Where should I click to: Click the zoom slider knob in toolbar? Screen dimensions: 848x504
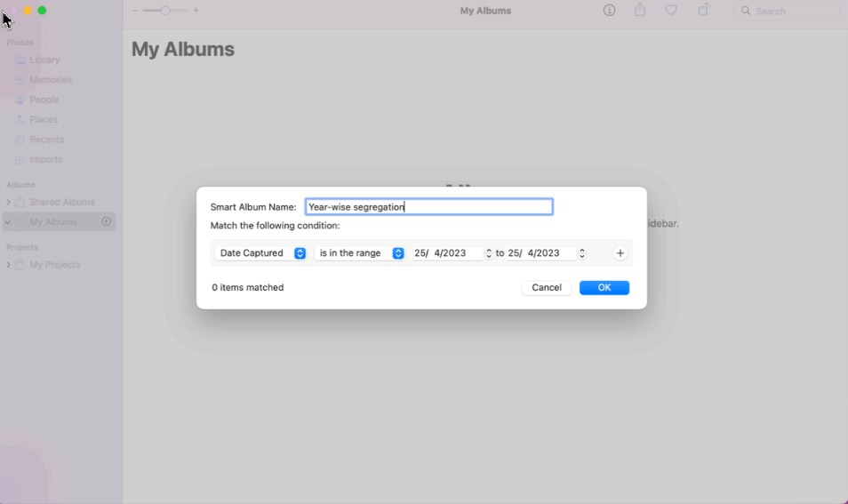coord(165,11)
